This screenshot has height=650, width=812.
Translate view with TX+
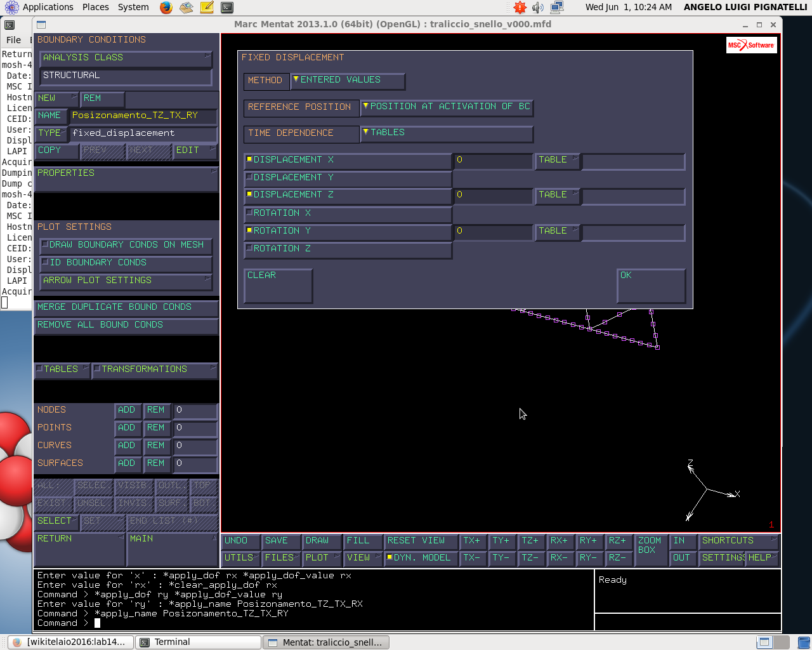(474, 541)
